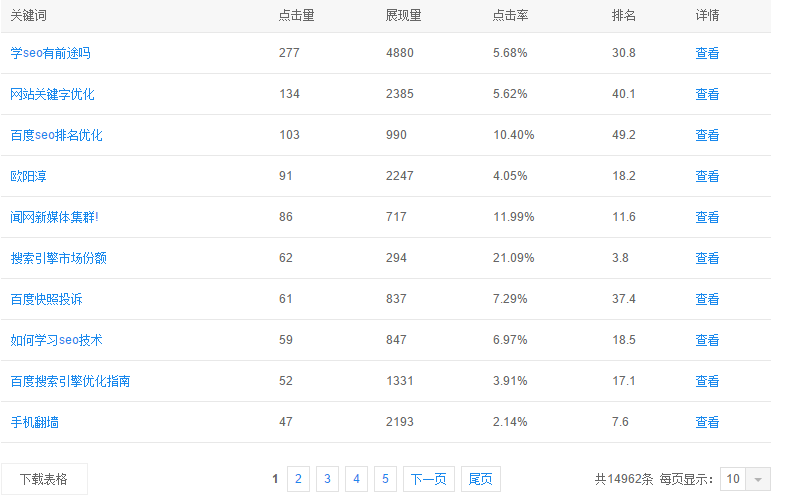Jump to page 3
Viewport: 787px width, 497px height.
pos(327,479)
